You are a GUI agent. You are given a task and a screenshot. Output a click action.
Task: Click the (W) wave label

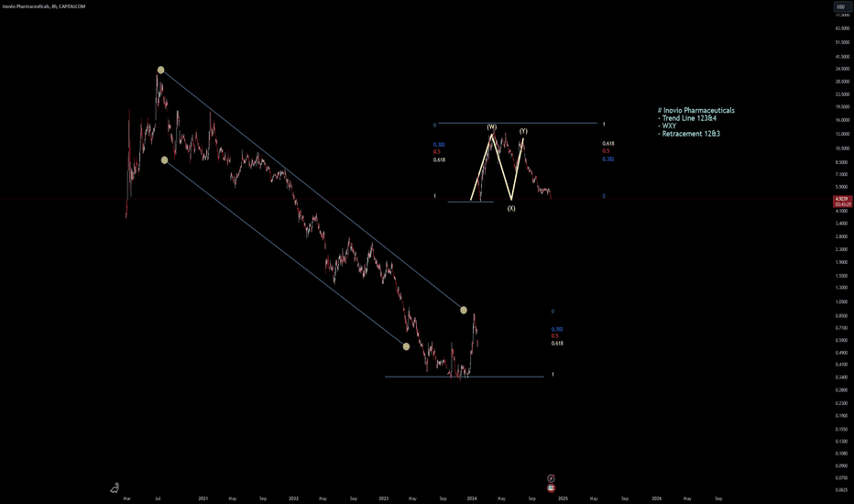492,127
